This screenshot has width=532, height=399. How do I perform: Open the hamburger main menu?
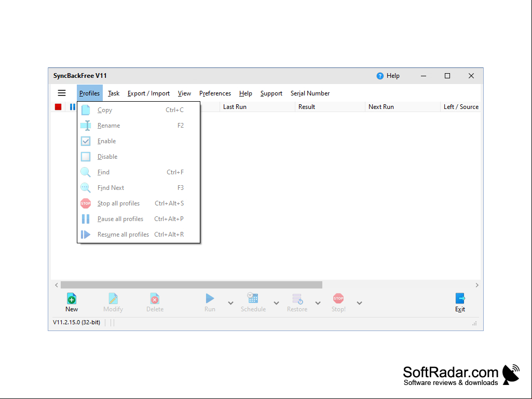tap(62, 93)
